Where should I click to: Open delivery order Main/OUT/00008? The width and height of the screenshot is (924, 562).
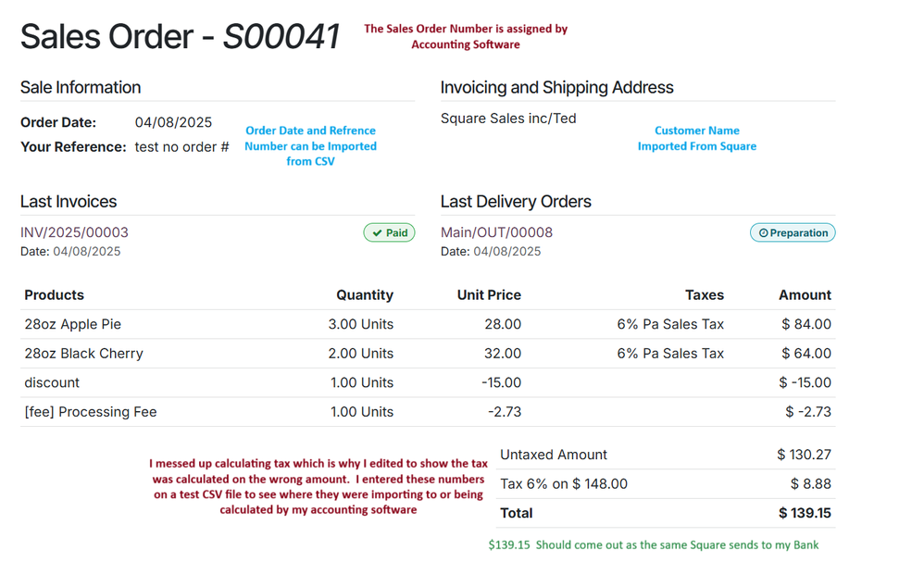point(496,232)
